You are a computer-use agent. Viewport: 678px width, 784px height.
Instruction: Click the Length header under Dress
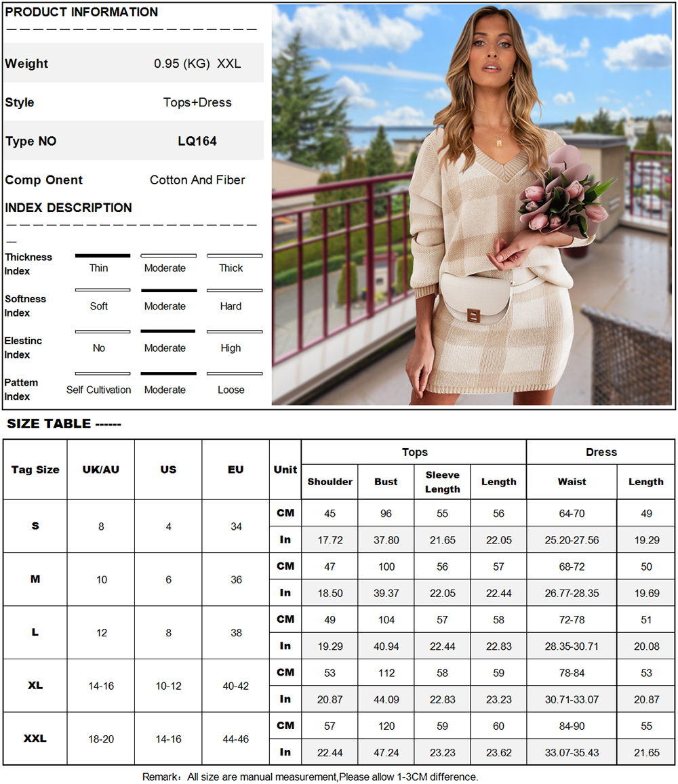click(646, 482)
